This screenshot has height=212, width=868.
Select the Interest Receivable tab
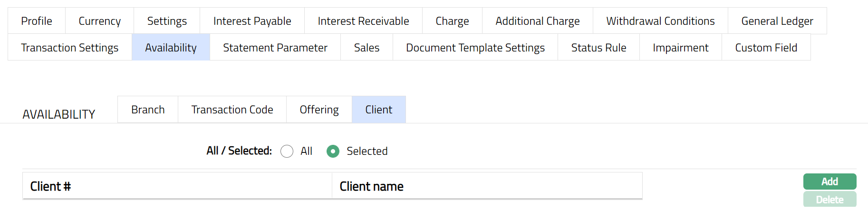363,21
